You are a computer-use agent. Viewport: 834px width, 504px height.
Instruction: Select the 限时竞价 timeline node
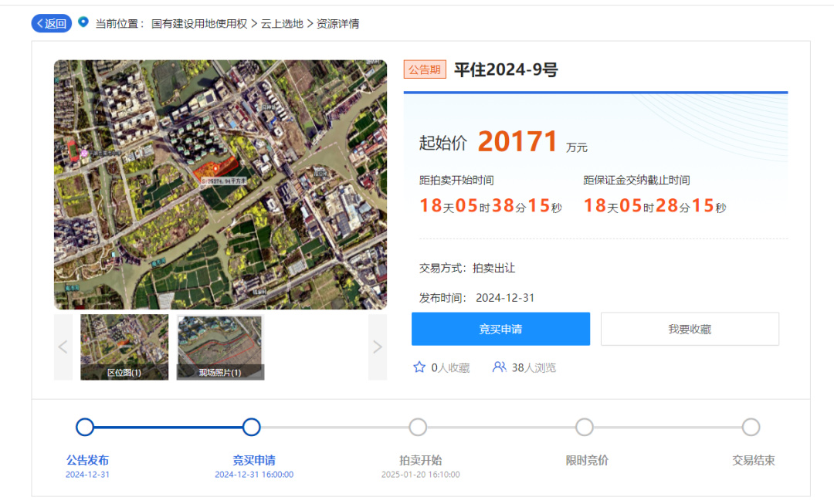[x=585, y=427]
